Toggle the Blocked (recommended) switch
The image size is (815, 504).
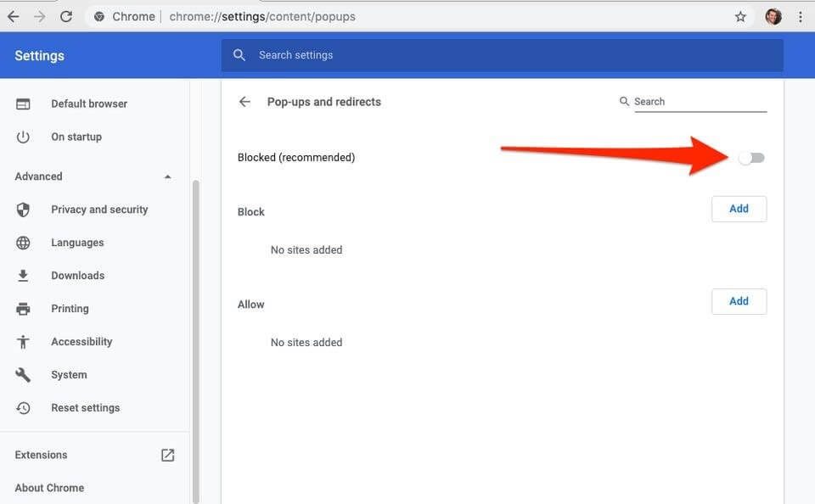tap(751, 158)
